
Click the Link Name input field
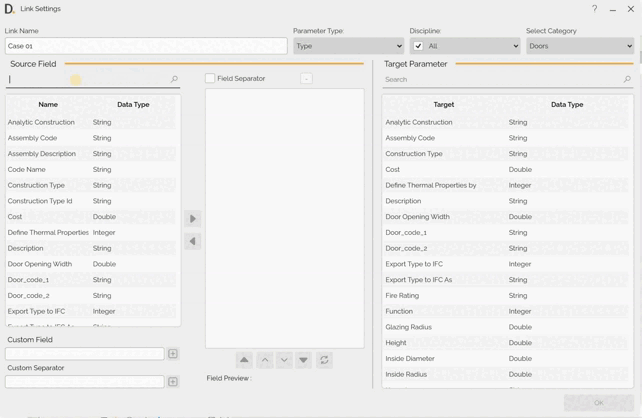pos(146,46)
